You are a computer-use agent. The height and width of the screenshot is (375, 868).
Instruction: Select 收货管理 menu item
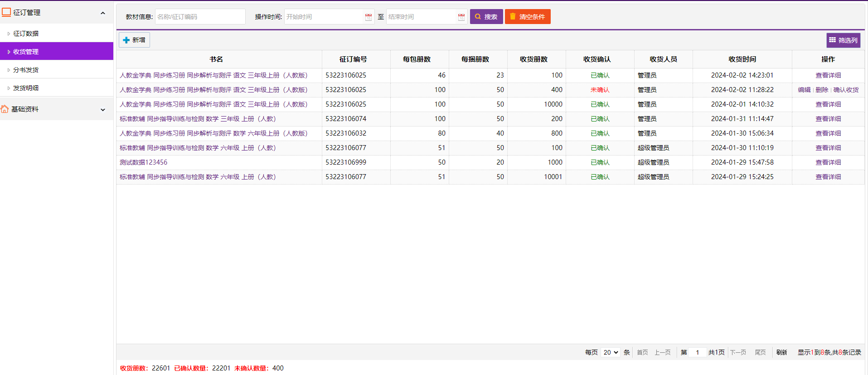[57, 51]
